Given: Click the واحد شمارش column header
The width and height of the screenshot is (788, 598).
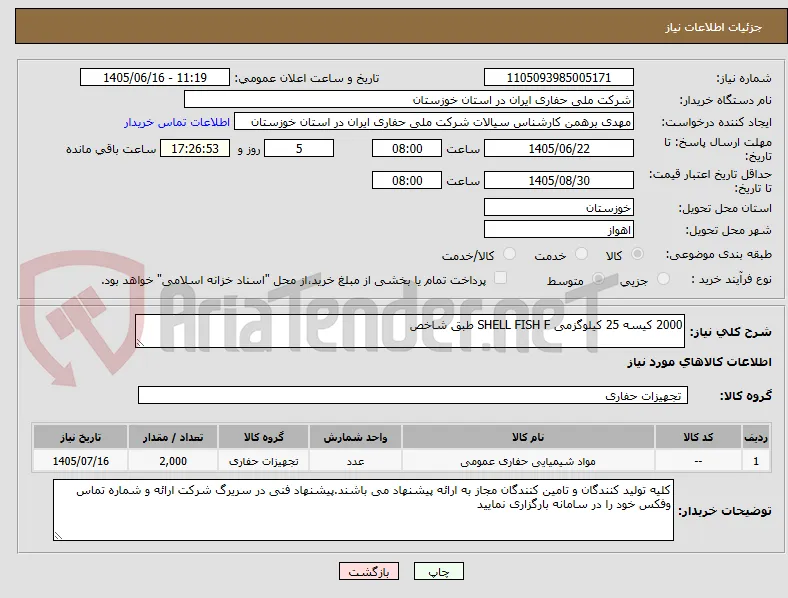Looking at the screenshot, I should click(x=355, y=437).
